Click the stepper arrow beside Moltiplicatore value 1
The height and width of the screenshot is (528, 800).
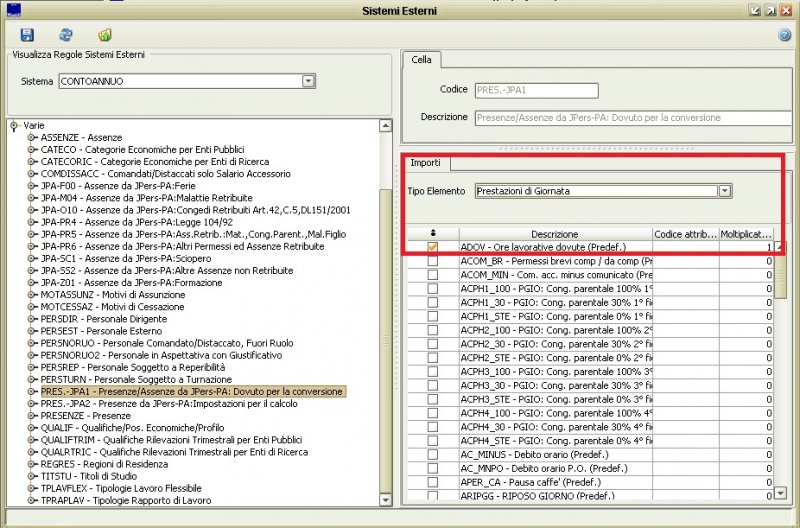point(780,247)
